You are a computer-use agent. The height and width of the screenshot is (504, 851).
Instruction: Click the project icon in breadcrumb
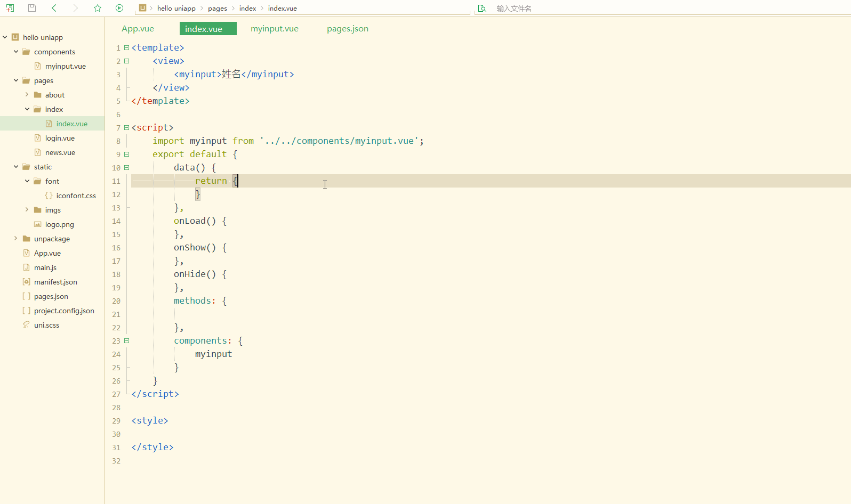[142, 8]
